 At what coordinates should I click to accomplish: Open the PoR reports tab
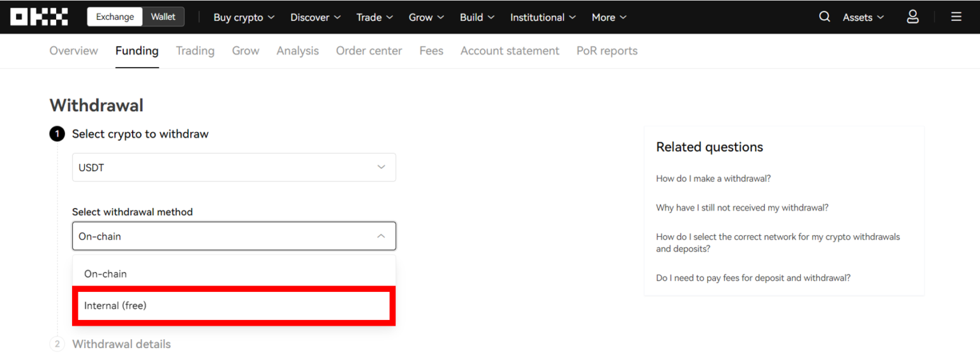[607, 51]
